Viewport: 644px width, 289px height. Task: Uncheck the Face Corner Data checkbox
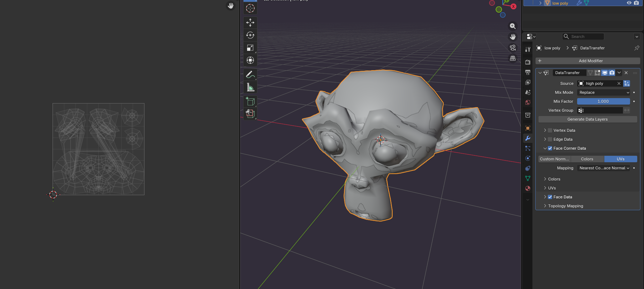tap(550, 148)
